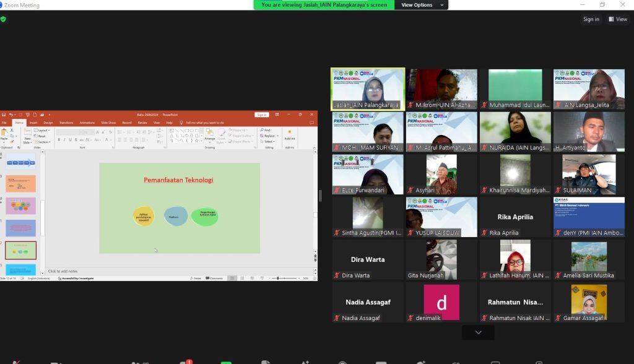The image size is (634, 364).
Task: Click the PowerPoint zoom slider in the status bar
Action: click(x=277, y=279)
